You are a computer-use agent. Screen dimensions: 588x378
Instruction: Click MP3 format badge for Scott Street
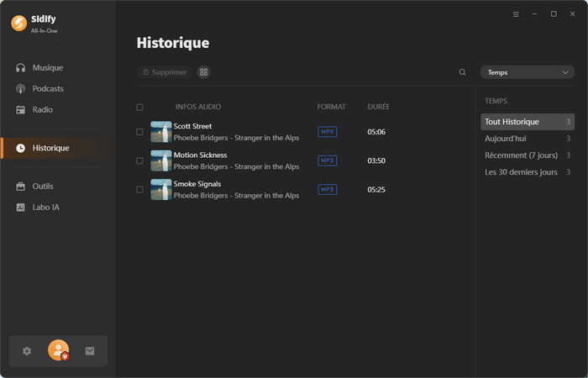pos(327,132)
